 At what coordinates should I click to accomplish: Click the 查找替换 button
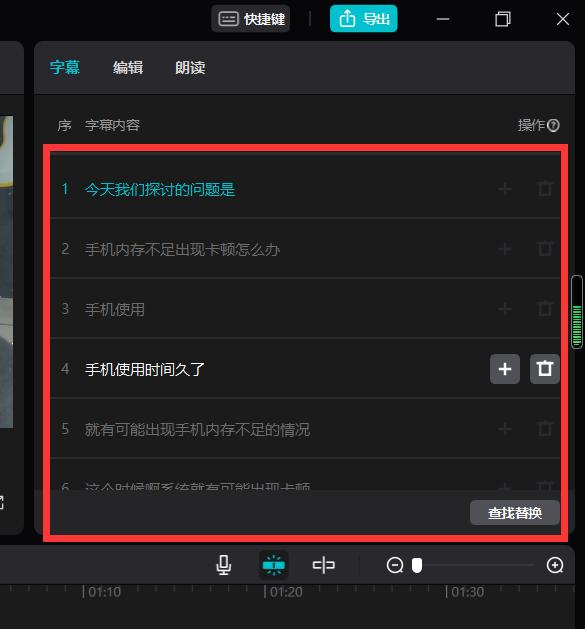pos(515,513)
